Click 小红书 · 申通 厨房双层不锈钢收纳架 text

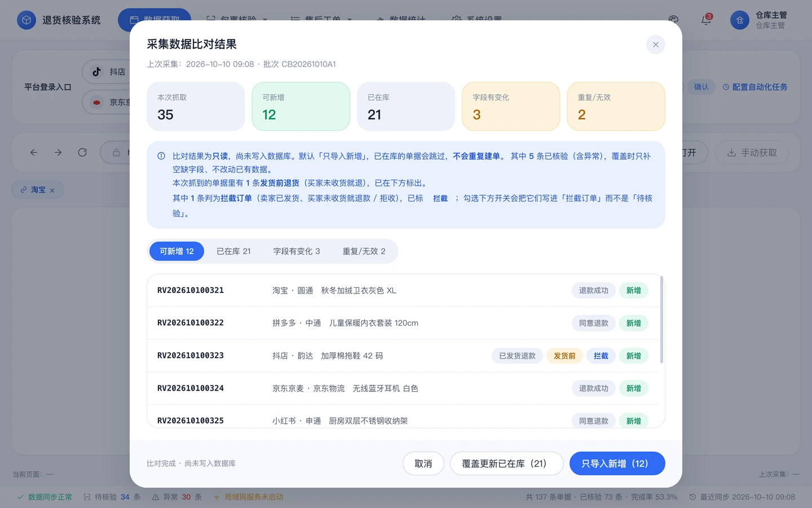(340, 421)
